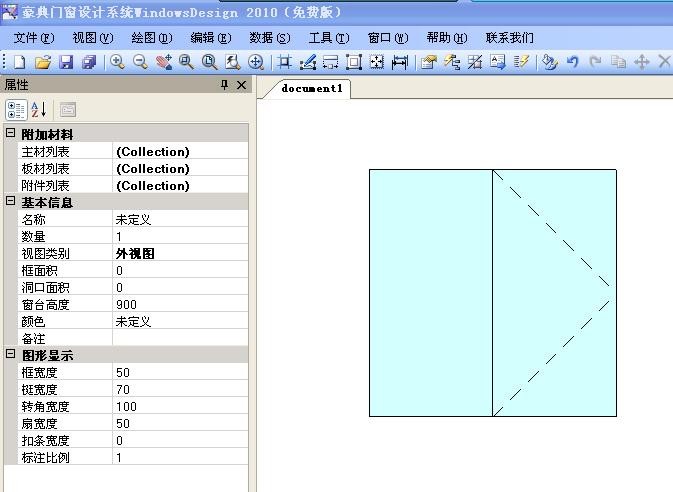Click the paint bucket fill icon
Image resolution: width=673 pixels, height=492 pixels.
coord(549,62)
